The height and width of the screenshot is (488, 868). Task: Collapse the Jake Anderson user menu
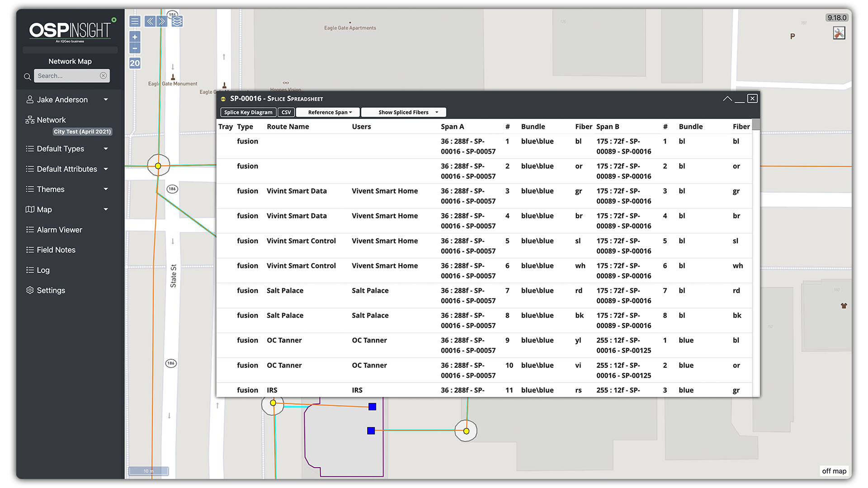(106, 99)
